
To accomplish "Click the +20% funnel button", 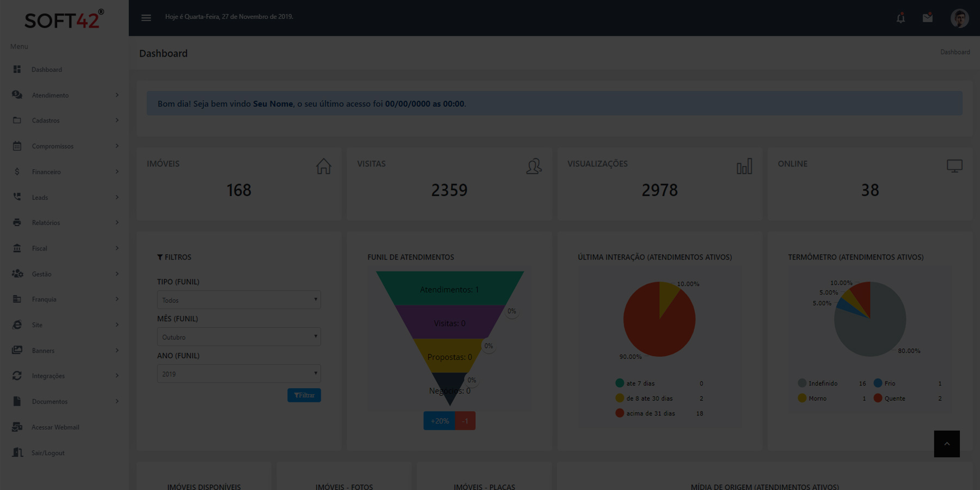I will pos(439,421).
